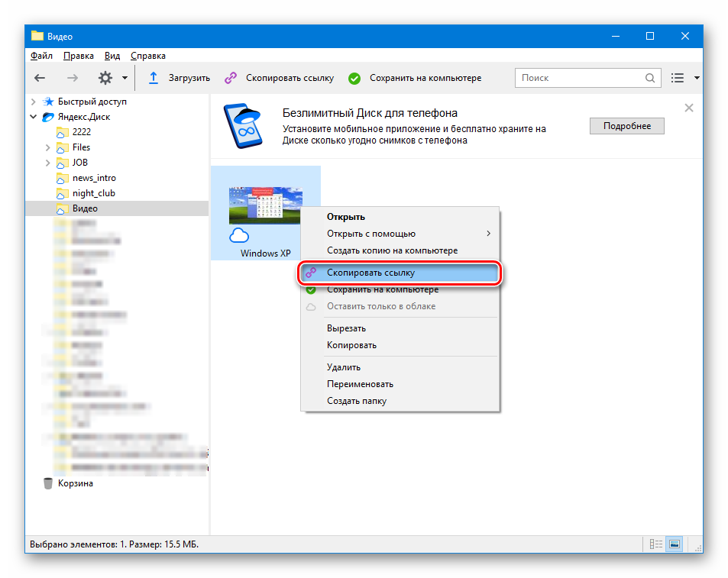Choose Переименовать in the context menu
This screenshot has width=728, height=578.
point(400,384)
